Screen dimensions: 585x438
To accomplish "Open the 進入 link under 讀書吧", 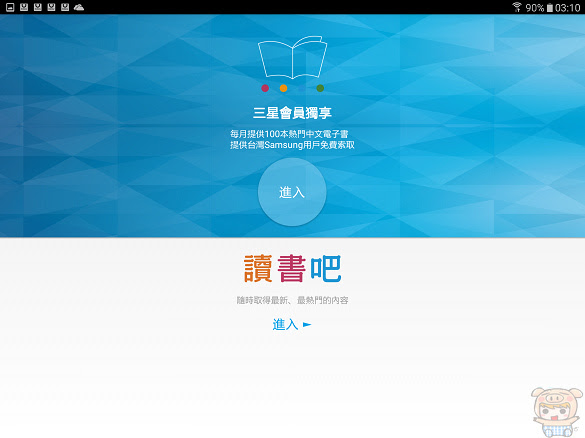I will pos(291,324).
